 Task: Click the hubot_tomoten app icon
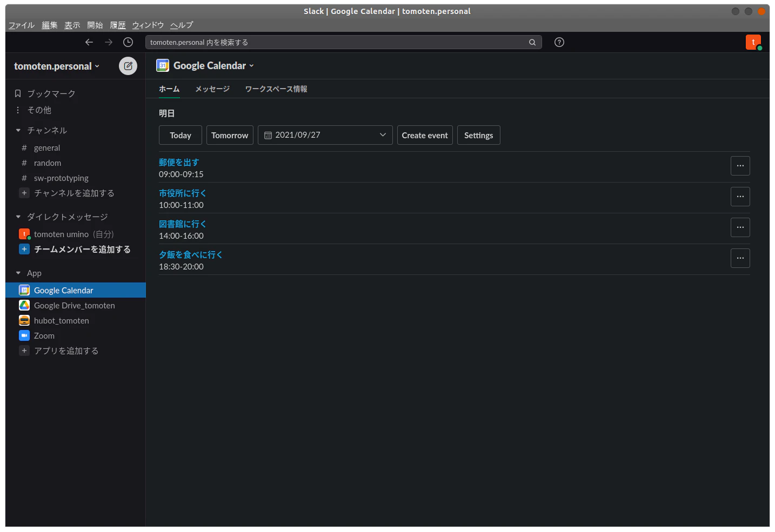click(24, 320)
